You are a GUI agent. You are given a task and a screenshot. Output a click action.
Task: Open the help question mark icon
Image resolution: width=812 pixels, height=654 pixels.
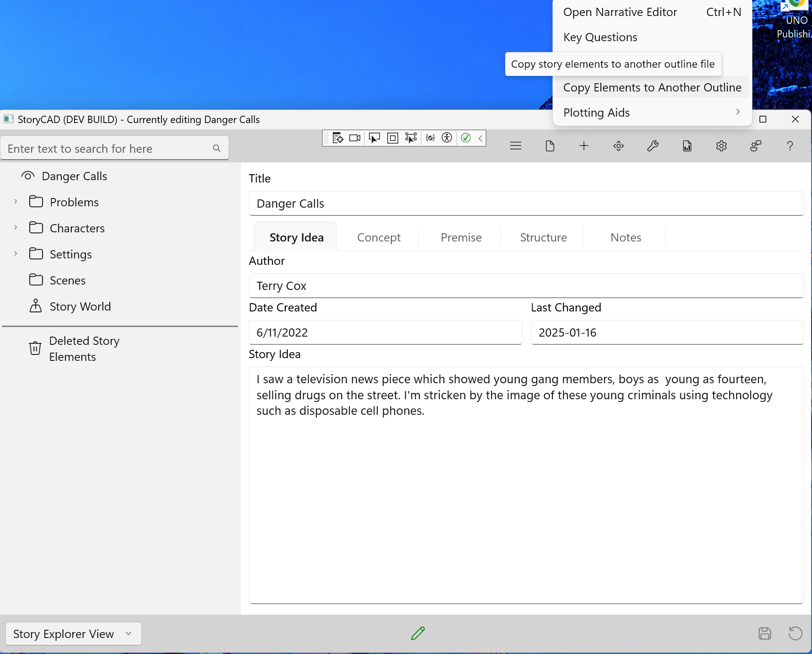pos(790,145)
